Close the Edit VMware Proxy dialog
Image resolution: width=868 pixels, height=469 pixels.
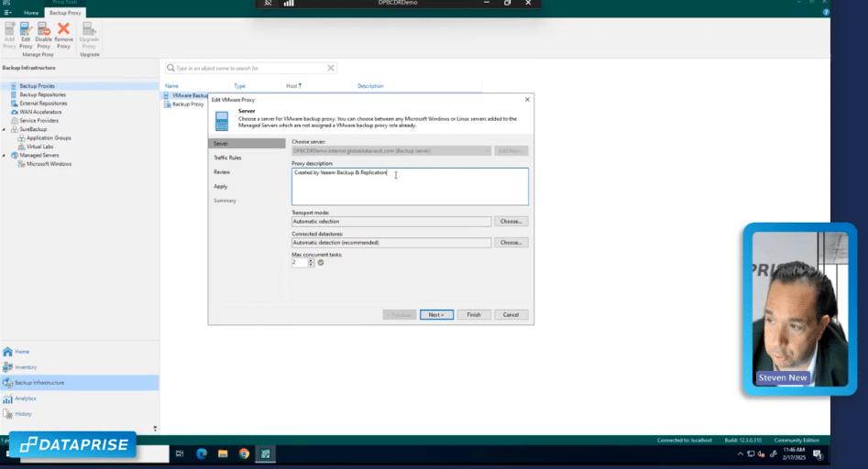(x=527, y=100)
